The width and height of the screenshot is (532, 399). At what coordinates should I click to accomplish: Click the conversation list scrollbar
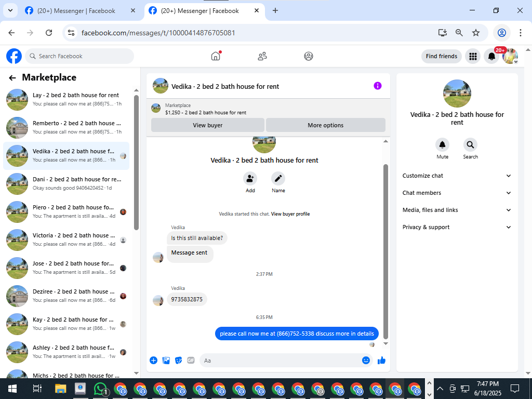(x=137, y=163)
